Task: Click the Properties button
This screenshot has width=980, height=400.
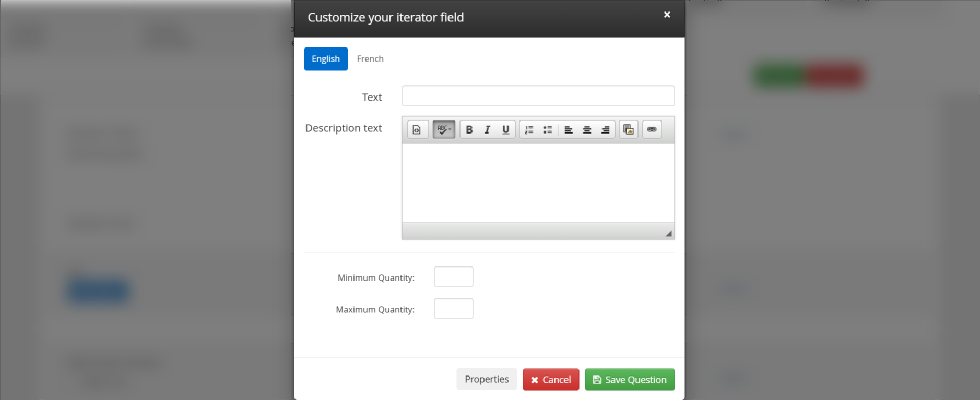Action: 487,379
